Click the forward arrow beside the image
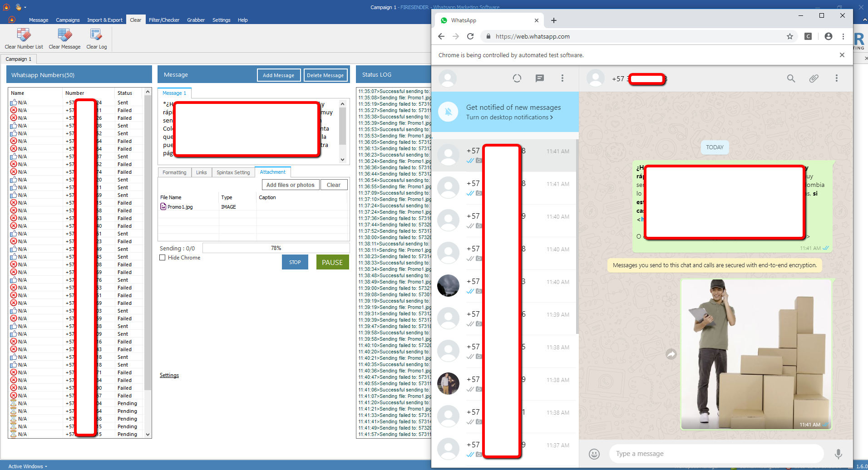The image size is (868, 470). pos(671,354)
